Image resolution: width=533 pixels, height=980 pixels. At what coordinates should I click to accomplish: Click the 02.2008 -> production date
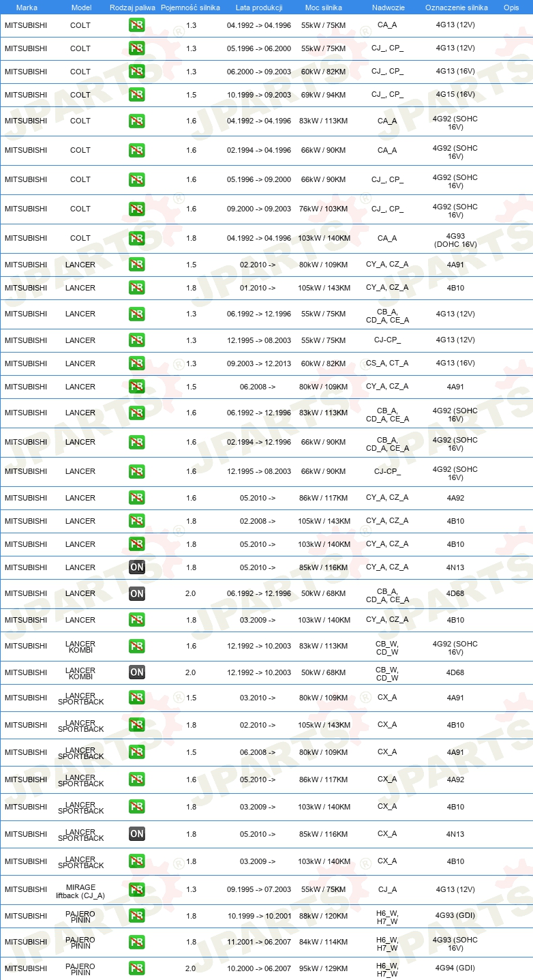click(258, 521)
